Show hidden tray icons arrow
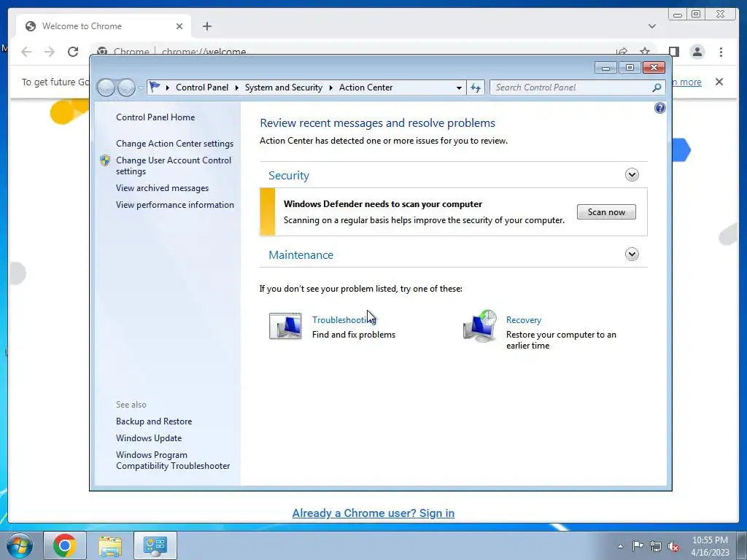Viewport: 747px width, 560px height. tap(620, 546)
